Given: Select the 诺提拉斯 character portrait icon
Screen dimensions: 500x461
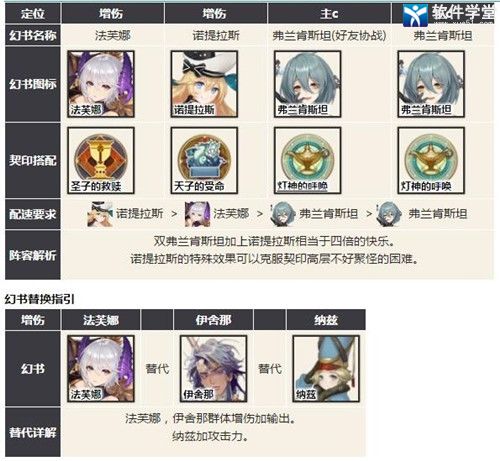Looking at the screenshot, I should pos(204,84).
